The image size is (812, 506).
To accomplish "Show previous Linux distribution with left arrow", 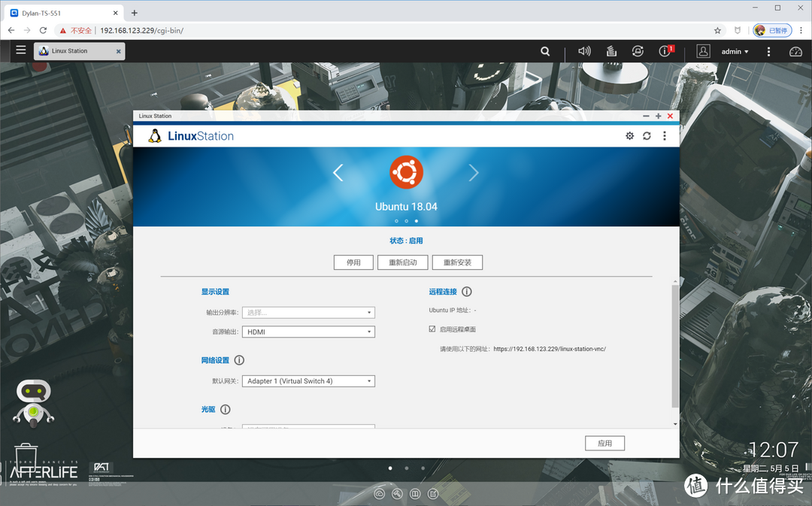I will pyautogui.click(x=338, y=172).
